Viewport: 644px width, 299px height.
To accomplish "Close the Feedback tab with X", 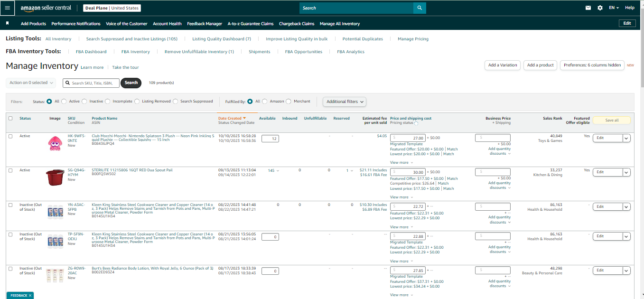I will 30,295.
